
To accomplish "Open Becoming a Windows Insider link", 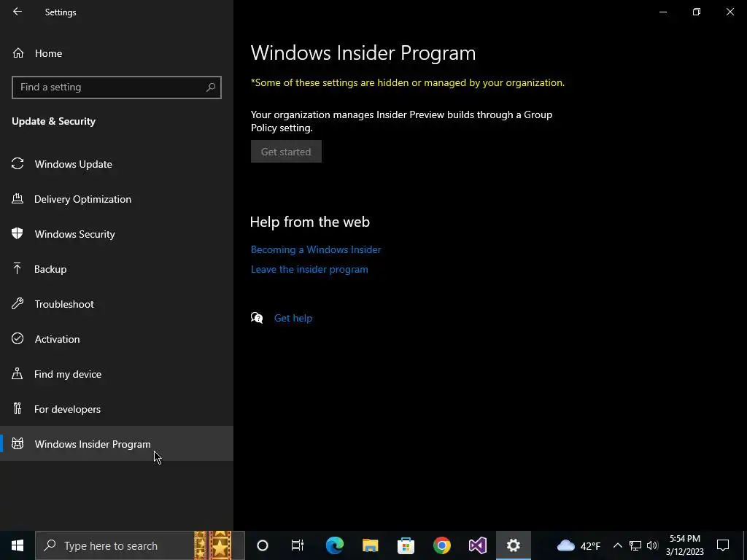I will click(316, 249).
